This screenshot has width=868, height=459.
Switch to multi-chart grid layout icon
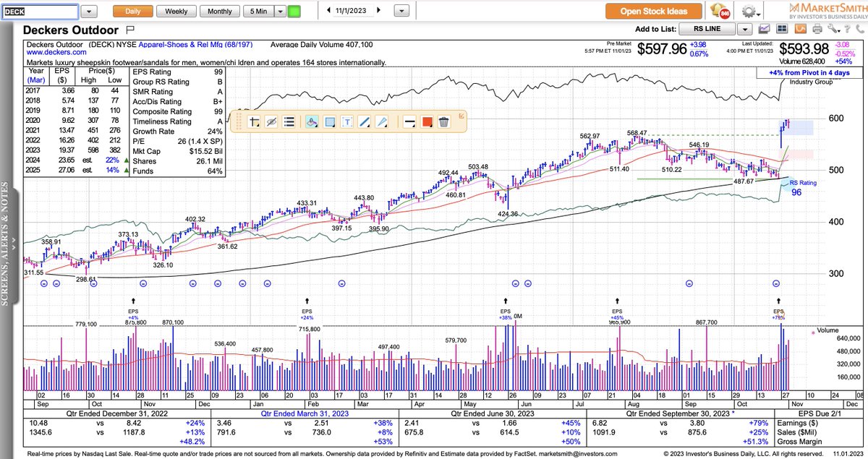point(783,29)
